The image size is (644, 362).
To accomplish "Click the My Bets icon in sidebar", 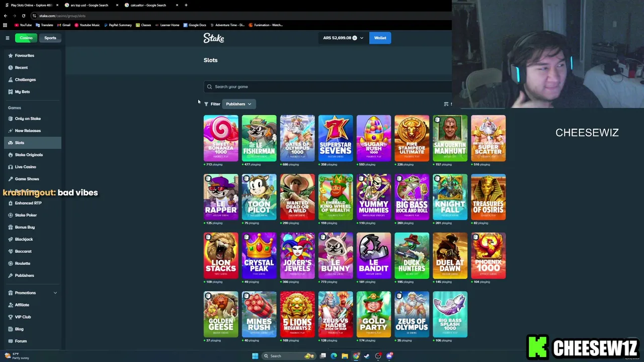I will 11,92.
